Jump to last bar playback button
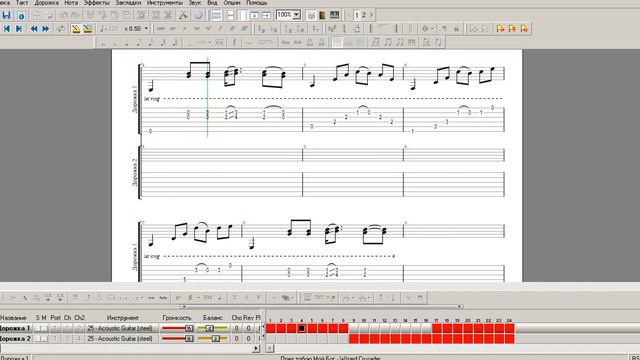 (x=19, y=29)
